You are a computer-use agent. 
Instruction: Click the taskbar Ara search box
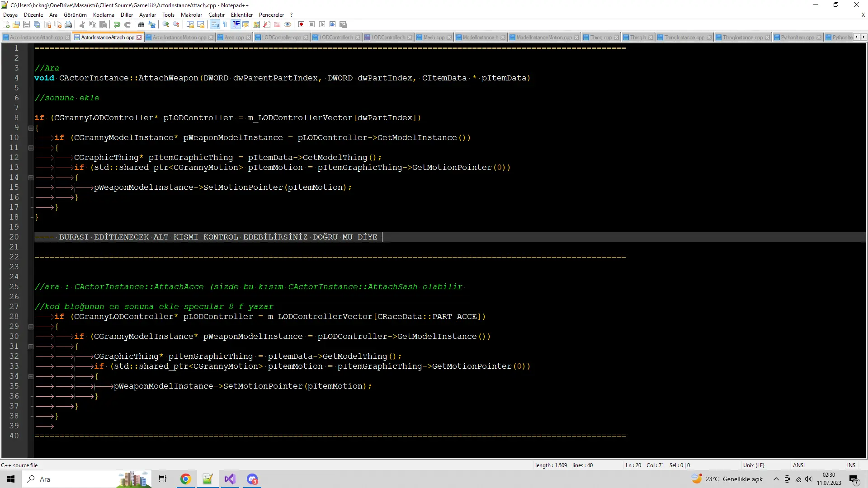coord(86,479)
